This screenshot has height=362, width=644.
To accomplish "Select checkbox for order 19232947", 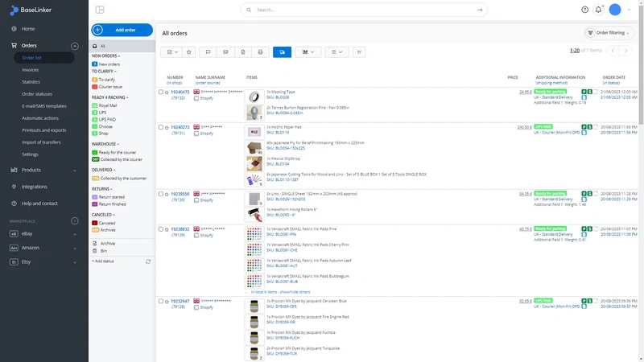I will pyautogui.click(x=161, y=301).
